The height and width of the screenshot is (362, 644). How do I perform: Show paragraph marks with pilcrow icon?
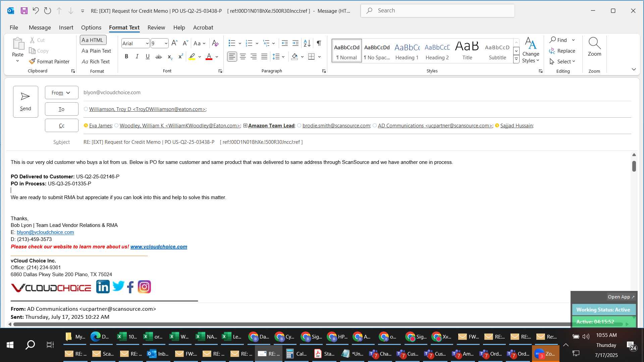[x=319, y=43]
